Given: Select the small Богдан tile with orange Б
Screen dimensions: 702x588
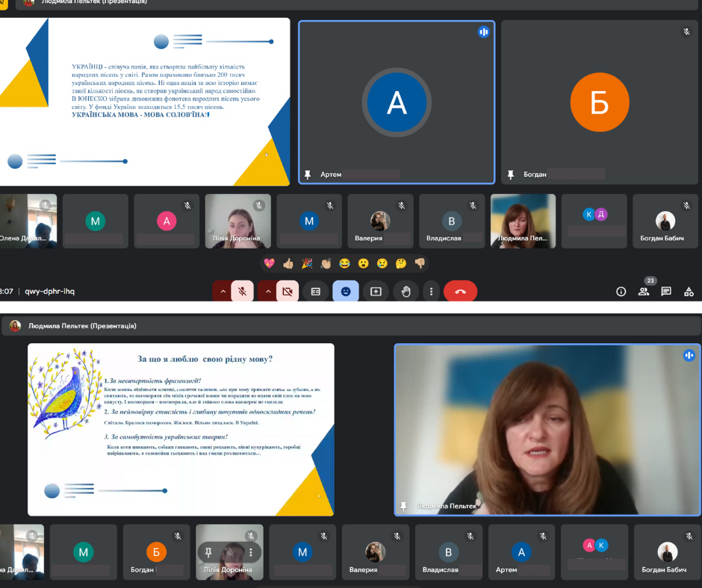Looking at the screenshot, I should pyautogui.click(x=156, y=552).
